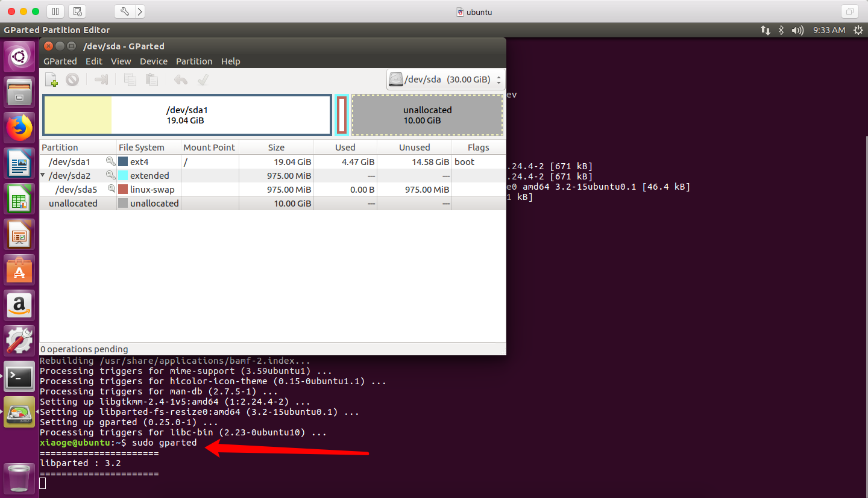
Task: Open the Help menu
Action: click(231, 61)
